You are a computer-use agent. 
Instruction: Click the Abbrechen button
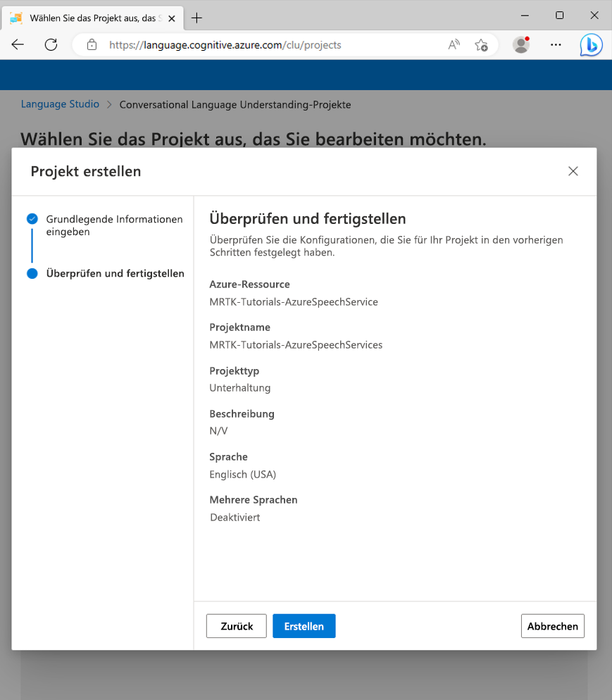pos(553,626)
